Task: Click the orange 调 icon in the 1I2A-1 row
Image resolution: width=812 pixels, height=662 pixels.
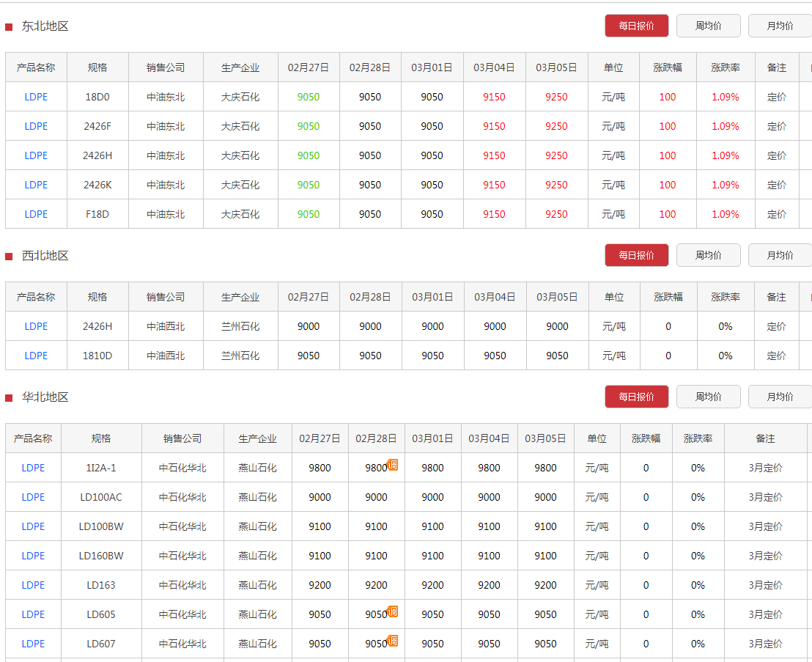Action: [393, 465]
